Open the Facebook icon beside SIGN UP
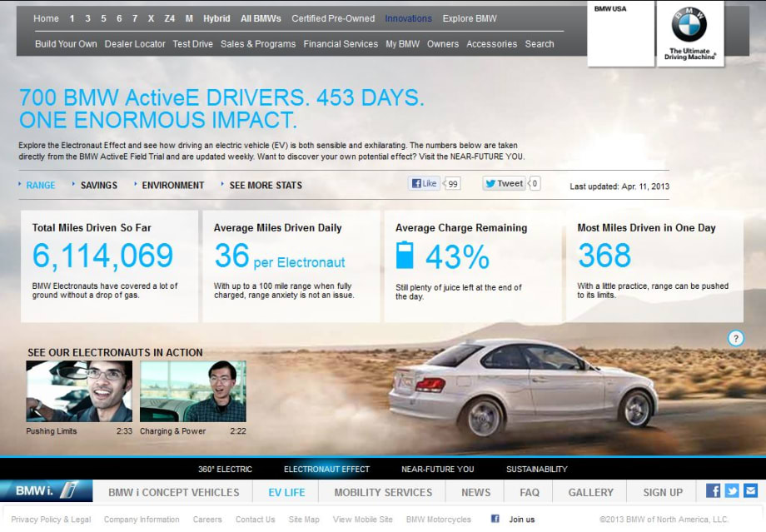 click(x=714, y=490)
